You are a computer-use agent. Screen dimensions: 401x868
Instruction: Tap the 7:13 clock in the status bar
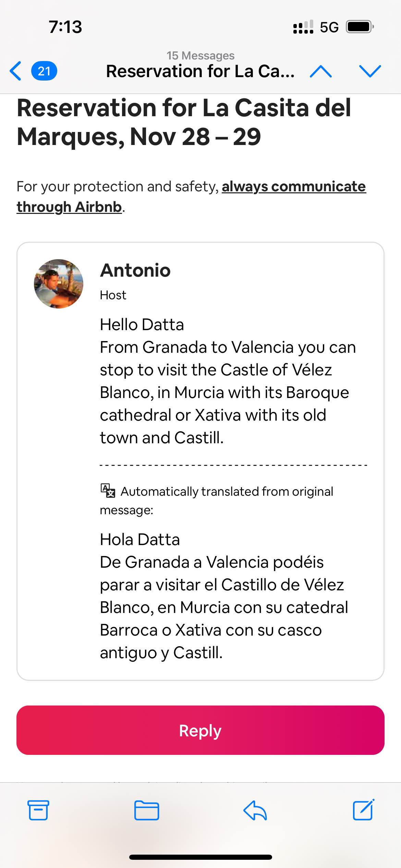65,27
